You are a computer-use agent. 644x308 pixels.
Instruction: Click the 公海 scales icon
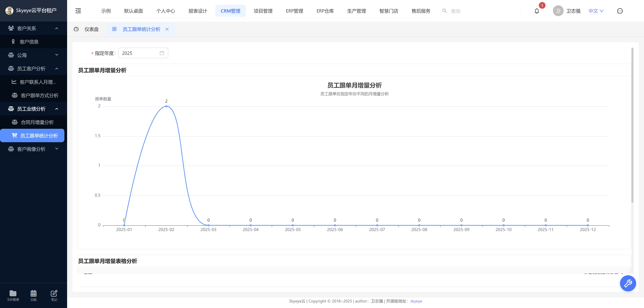11,55
